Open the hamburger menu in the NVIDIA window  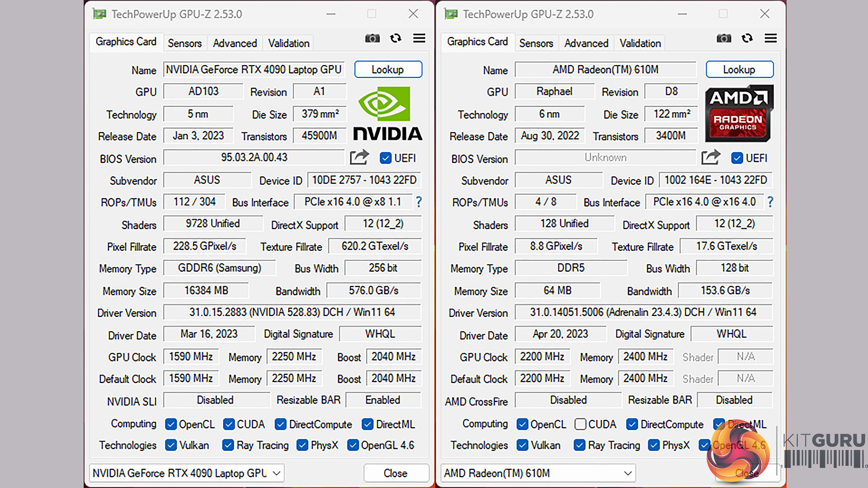pyautogui.click(x=419, y=38)
